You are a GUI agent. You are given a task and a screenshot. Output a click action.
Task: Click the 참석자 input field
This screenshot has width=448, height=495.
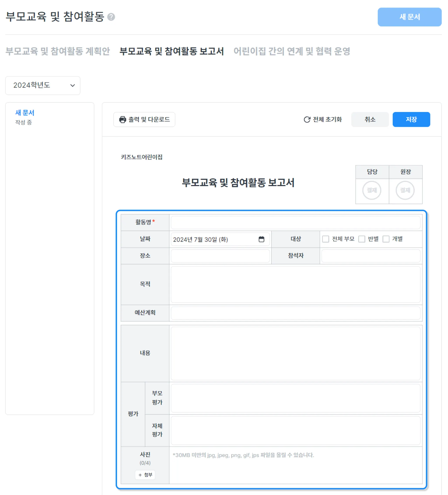click(x=370, y=256)
